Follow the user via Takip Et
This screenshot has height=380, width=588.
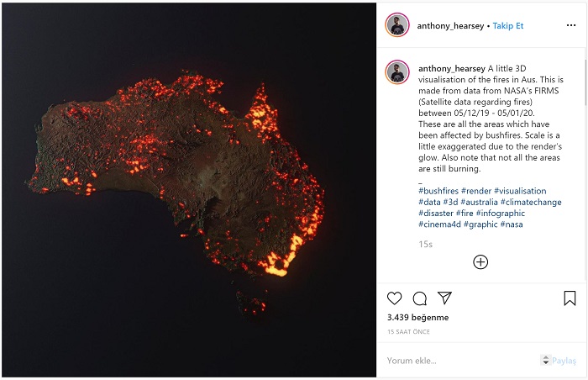pyautogui.click(x=507, y=26)
